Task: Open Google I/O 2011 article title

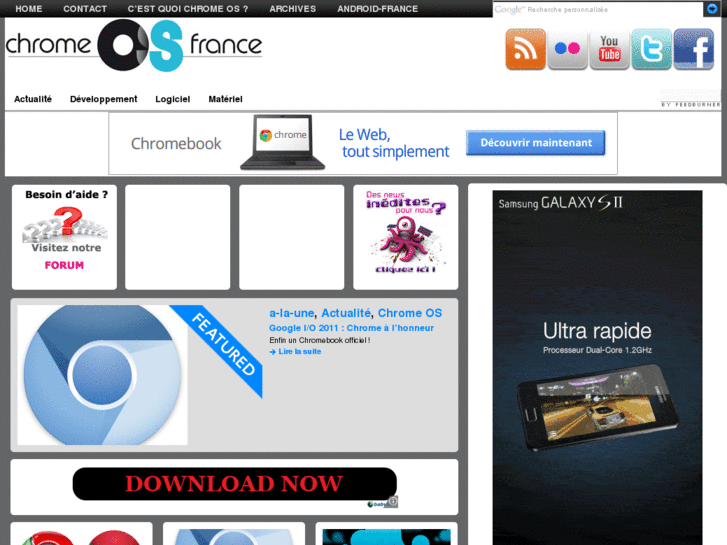Action: point(351,328)
